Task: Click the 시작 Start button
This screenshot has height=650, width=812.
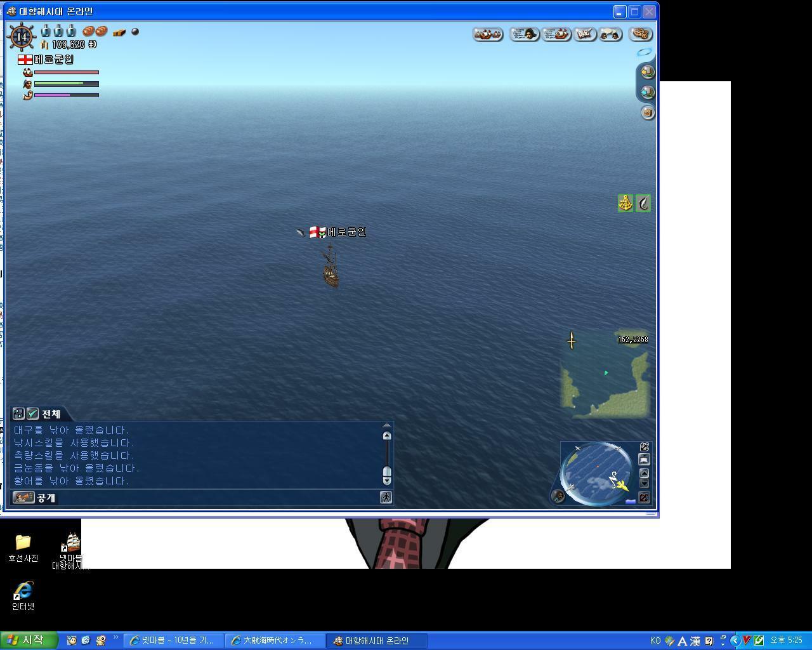Action: 29,640
